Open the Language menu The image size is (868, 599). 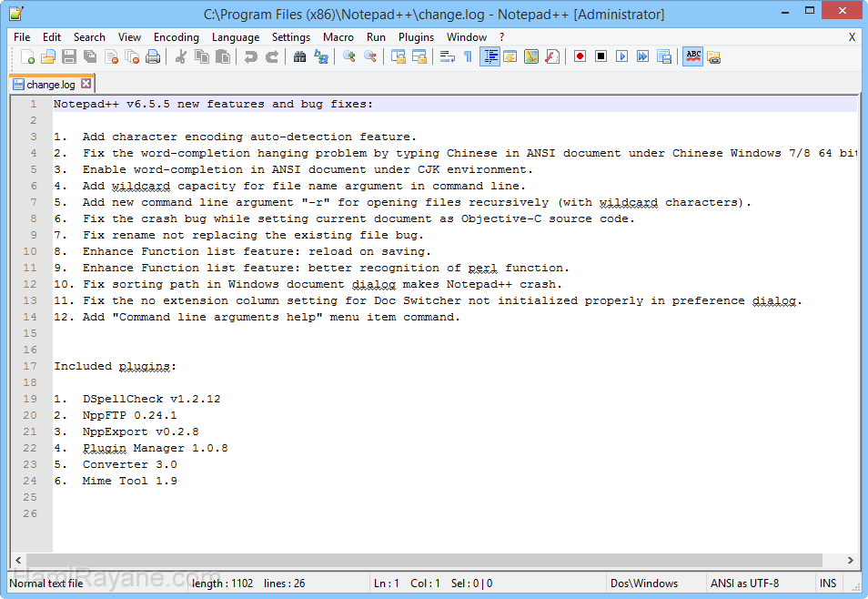pyautogui.click(x=236, y=37)
